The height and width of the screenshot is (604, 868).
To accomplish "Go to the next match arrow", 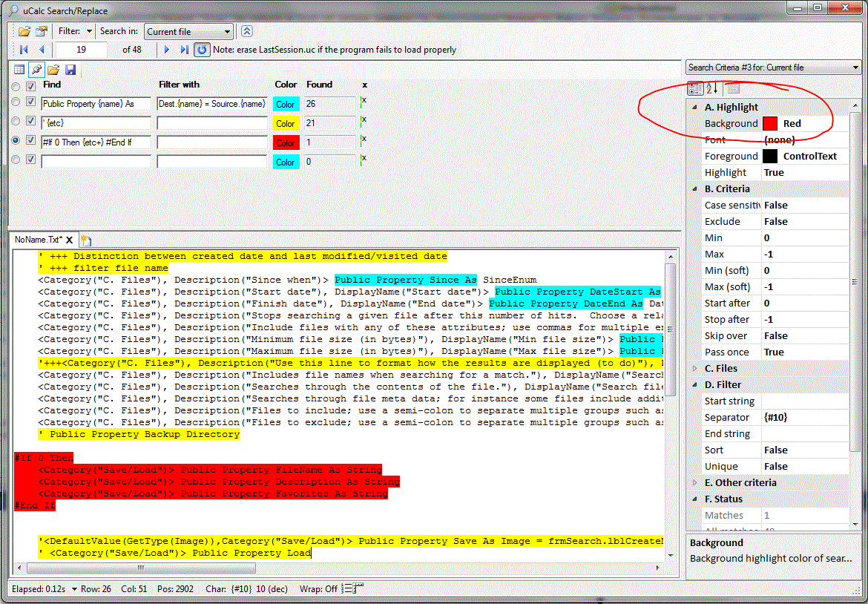I will point(167,50).
